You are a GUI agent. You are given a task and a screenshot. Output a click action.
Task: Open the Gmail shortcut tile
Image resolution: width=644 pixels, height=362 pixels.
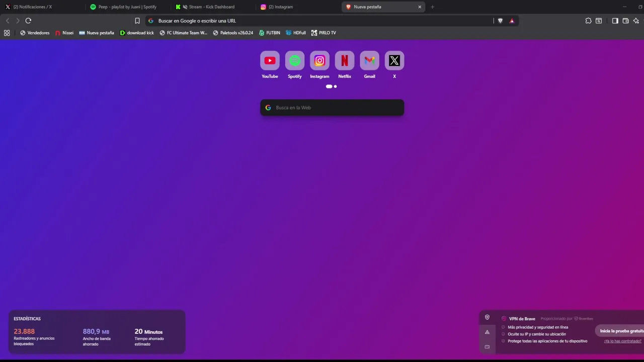[369, 61]
